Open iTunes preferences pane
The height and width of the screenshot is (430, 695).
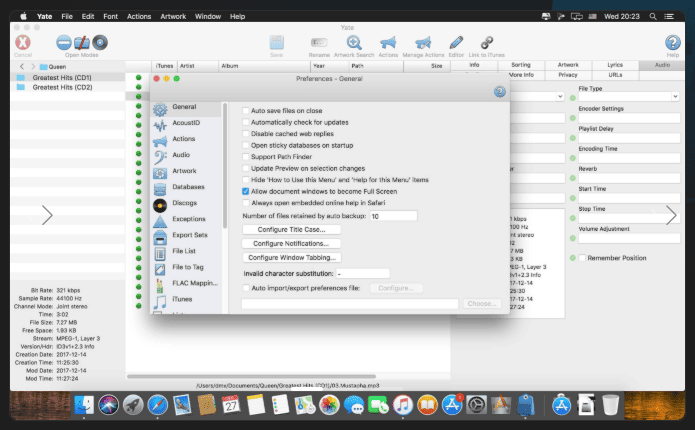point(187,300)
